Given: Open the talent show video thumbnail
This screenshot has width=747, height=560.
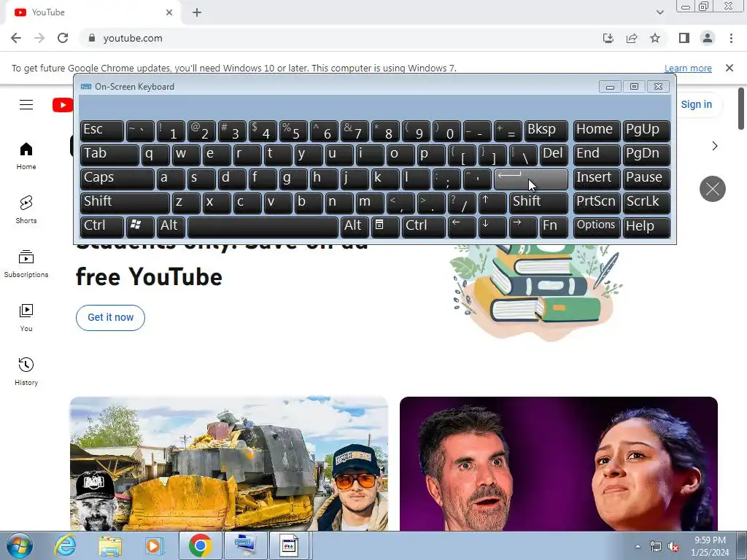Looking at the screenshot, I should point(558,463).
